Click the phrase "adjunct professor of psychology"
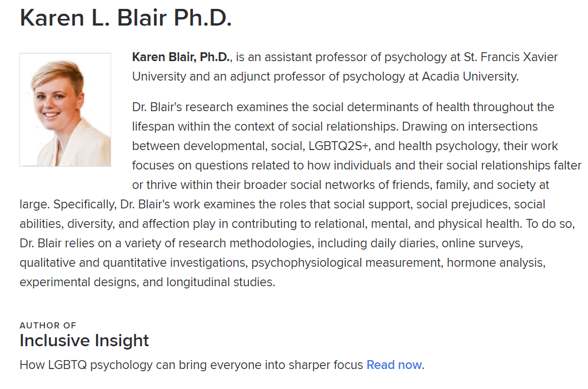 tap(317, 77)
